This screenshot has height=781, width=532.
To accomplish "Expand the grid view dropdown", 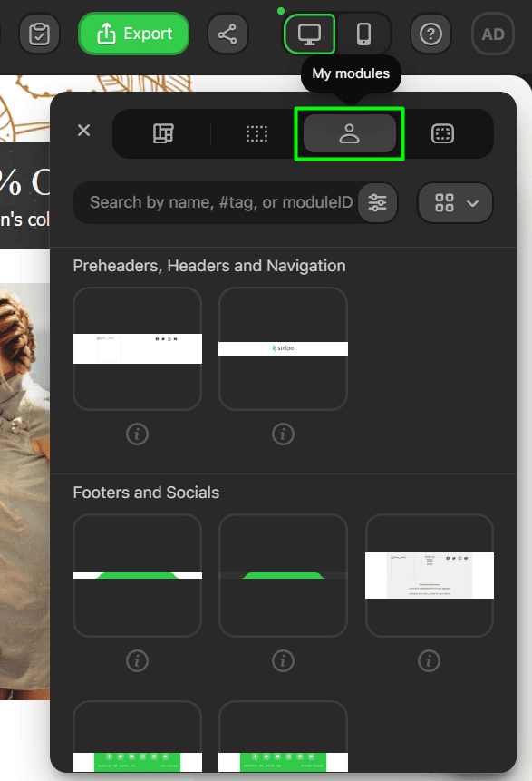I will pos(455,202).
